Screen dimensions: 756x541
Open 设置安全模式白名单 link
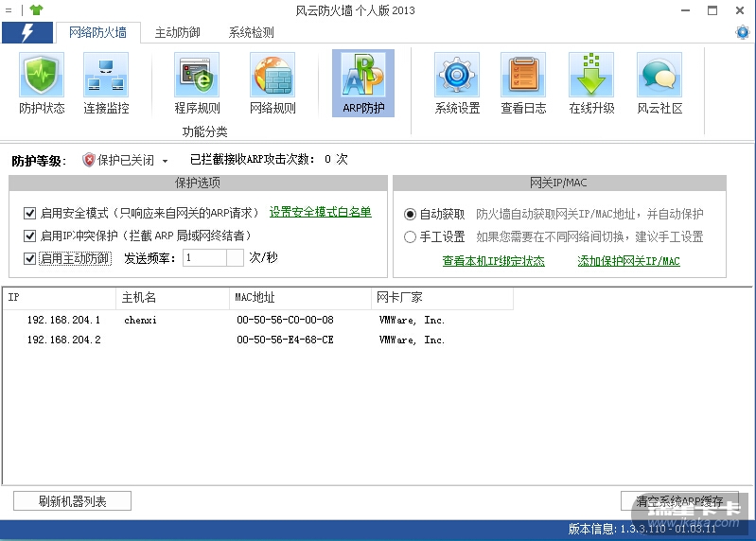[320, 212]
